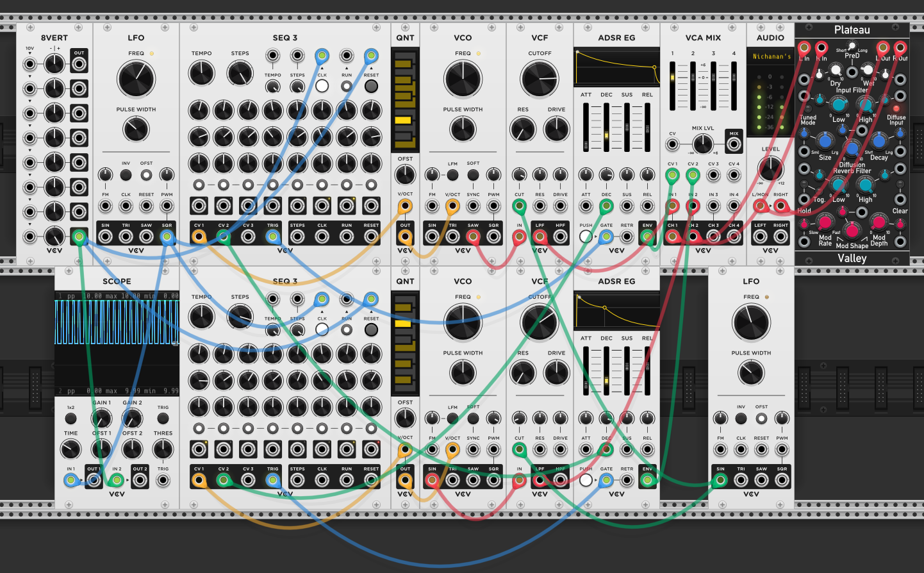Open the AUDIO device display reading Nichanan's
The height and width of the screenshot is (573, 924).
771,56
